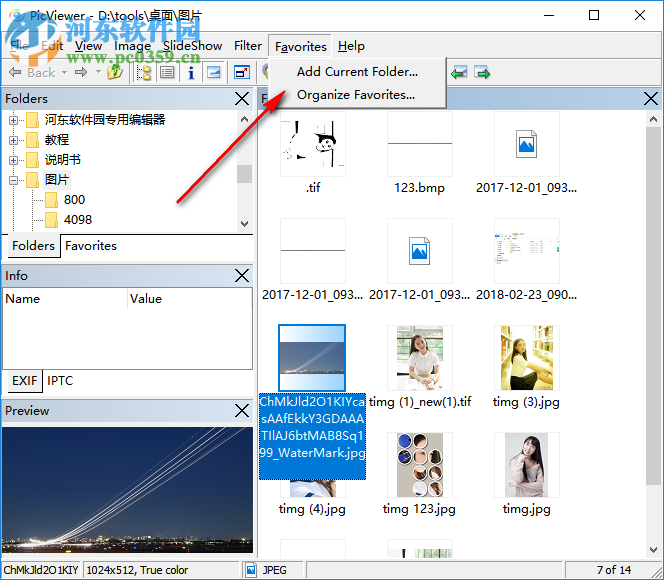Select the 教程 folder in tree
This screenshot has width=664, height=580.
(57, 140)
